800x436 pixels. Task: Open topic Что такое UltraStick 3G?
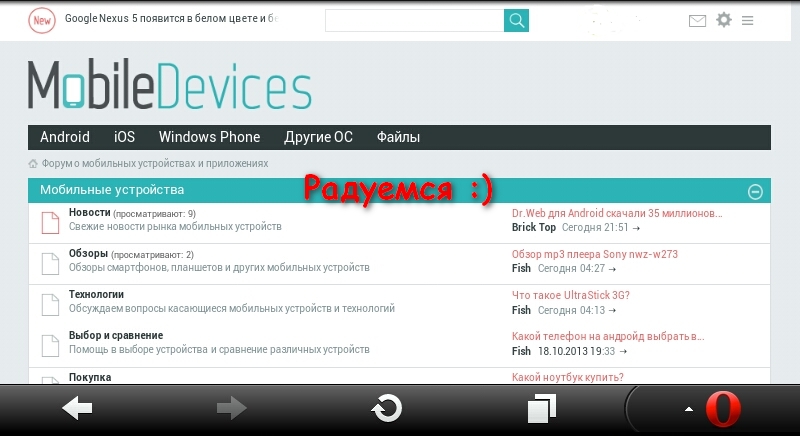click(x=571, y=295)
